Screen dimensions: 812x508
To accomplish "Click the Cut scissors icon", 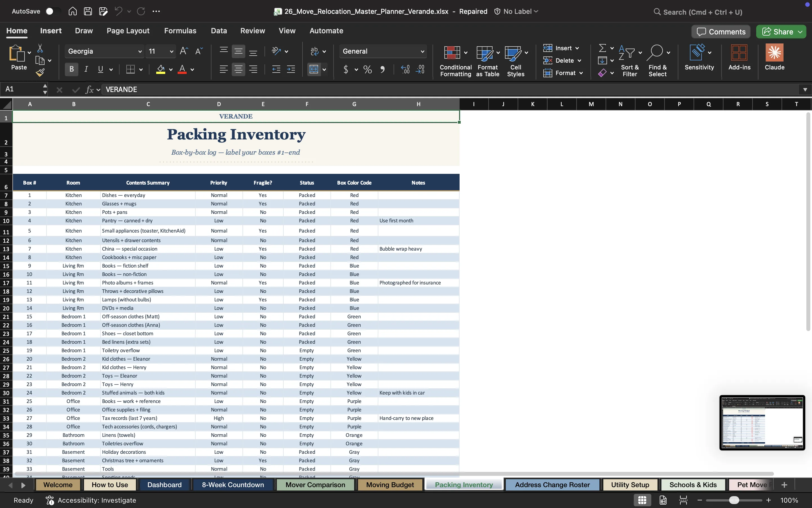I will tap(40, 48).
